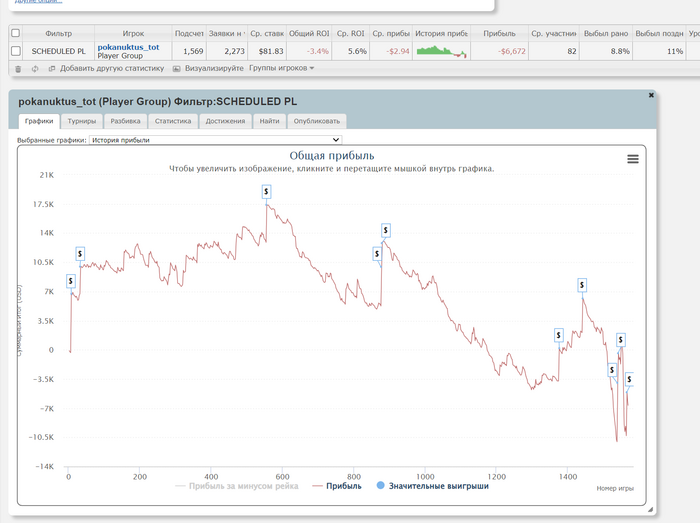
Task: Click the profit history sparkline thumbnail
Action: (x=441, y=51)
